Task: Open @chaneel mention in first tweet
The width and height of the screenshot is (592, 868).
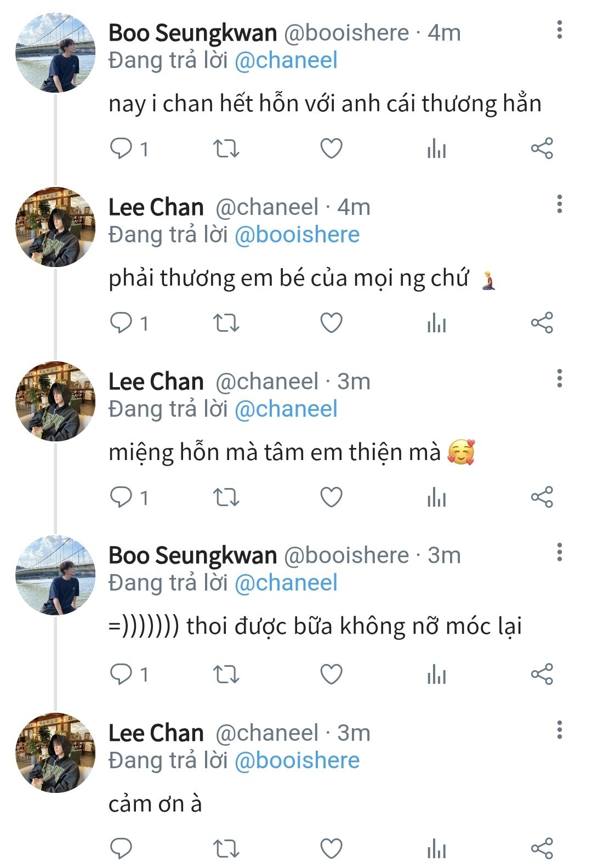Action: point(286,60)
